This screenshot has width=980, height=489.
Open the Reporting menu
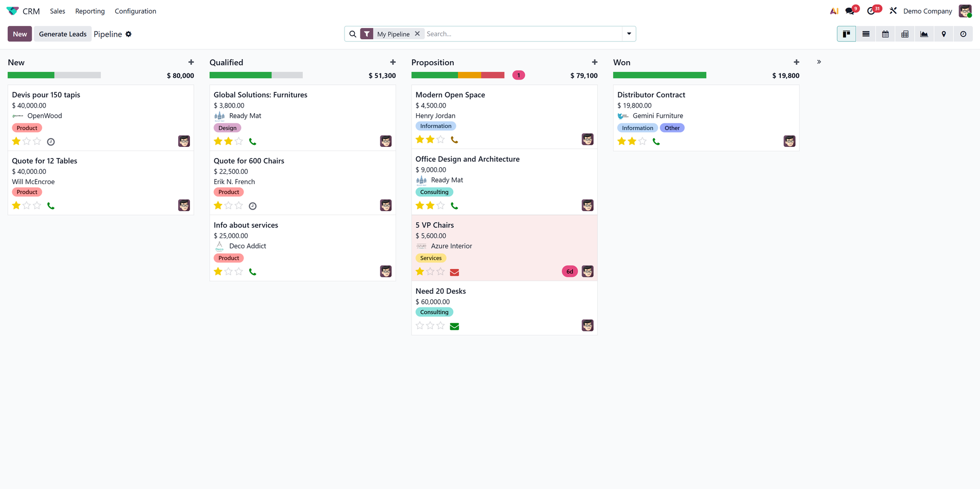[x=89, y=11]
